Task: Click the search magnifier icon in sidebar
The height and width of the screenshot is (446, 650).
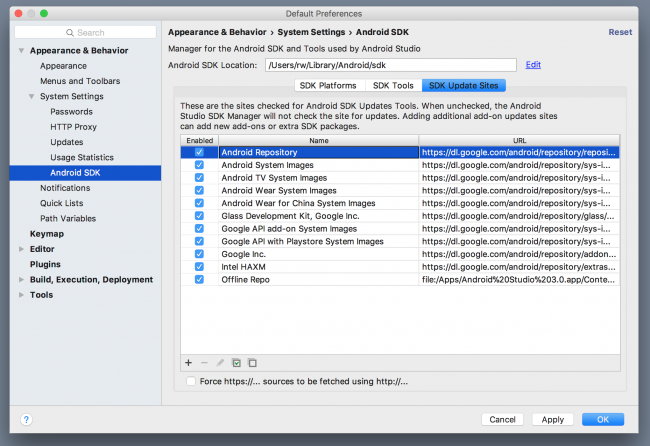Action: coord(69,33)
